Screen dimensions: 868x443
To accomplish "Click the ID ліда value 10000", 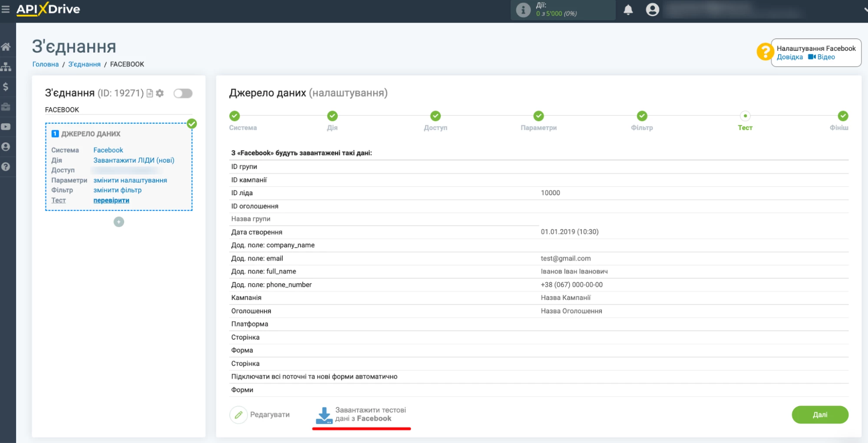I will click(x=550, y=193).
